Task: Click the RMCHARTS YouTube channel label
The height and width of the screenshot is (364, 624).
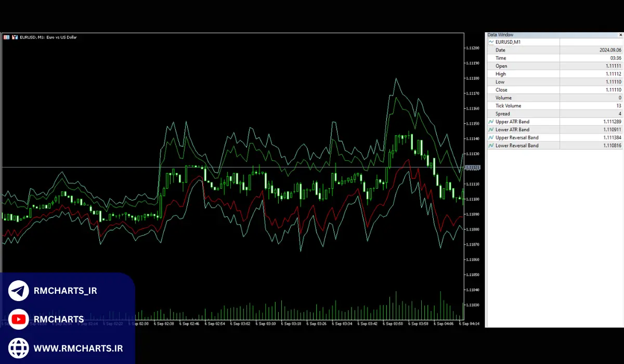Action: click(59, 319)
